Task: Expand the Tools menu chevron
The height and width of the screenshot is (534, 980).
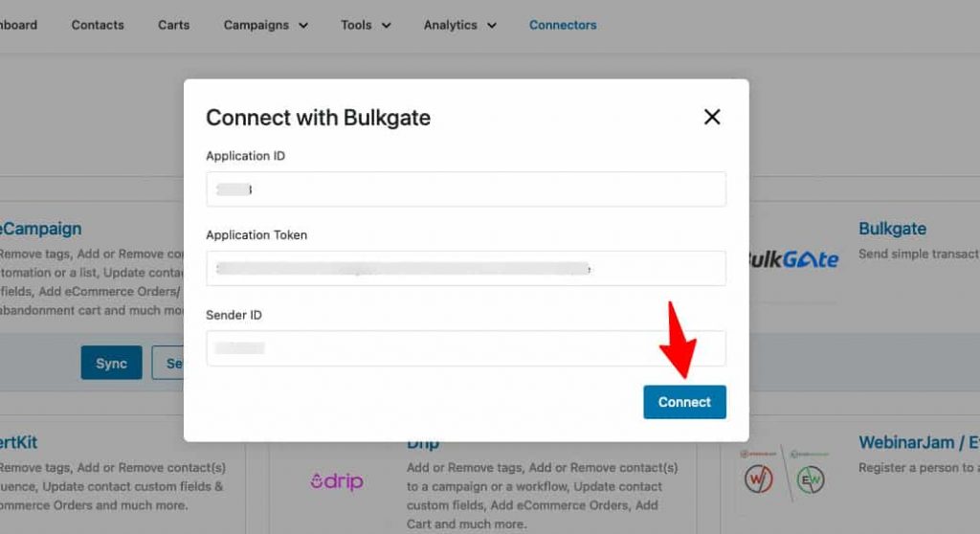Action: (x=387, y=26)
